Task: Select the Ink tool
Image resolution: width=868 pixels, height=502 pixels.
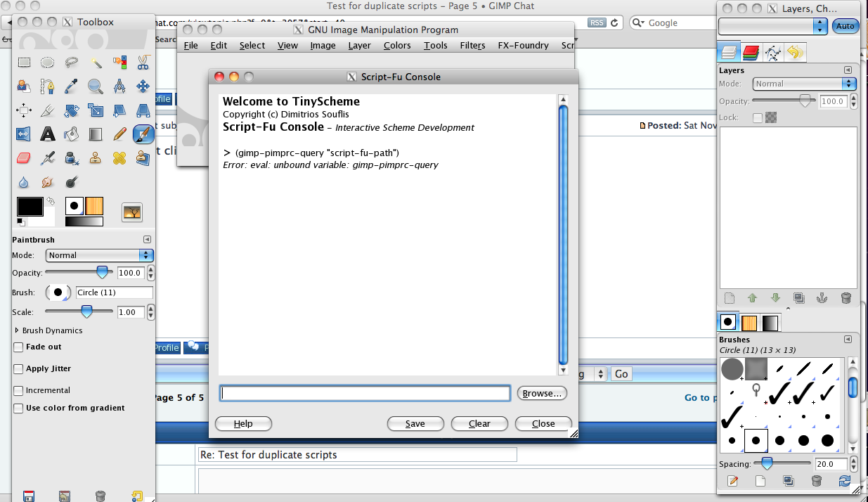Action: (72, 157)
